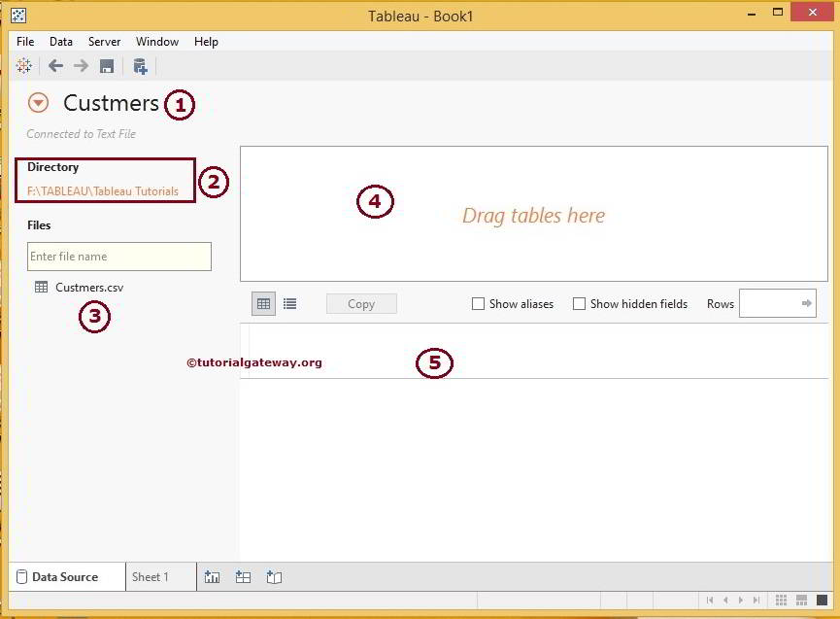Click the Custmers.csv file icon in Files list
Screen dimensions: 840x619
click(41, 287)
